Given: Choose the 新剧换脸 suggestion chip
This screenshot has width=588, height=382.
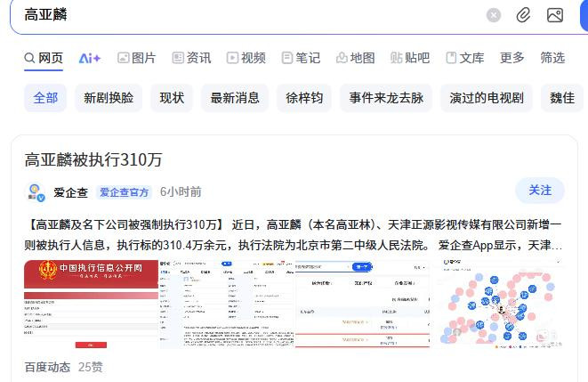Looking at the screenshot, I should 109,98.
